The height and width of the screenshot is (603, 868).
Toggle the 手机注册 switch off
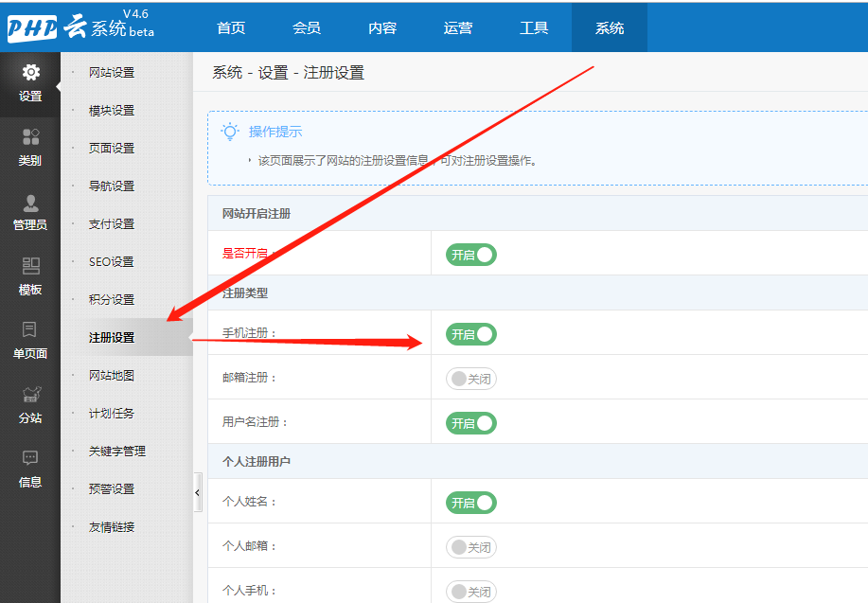tap(471, 334)
